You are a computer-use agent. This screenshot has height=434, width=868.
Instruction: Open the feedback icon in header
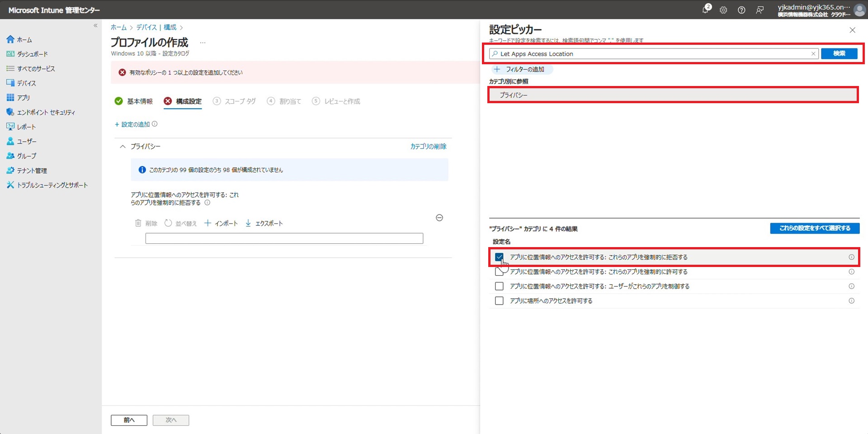tap(760, 10)
